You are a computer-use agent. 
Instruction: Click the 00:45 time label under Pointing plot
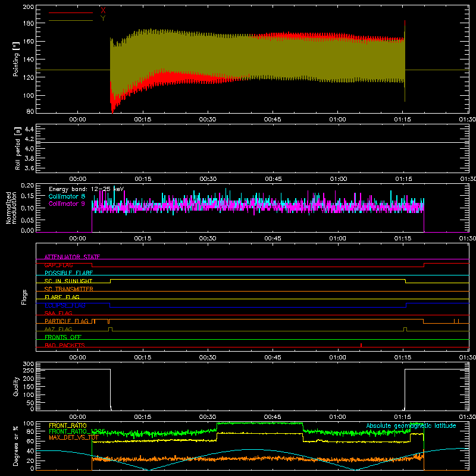(273, 120)
